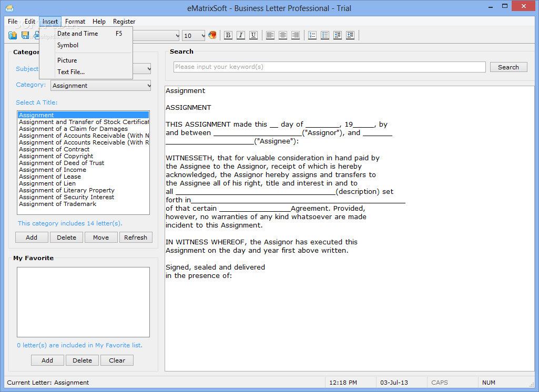Align text right

[296, 35]
